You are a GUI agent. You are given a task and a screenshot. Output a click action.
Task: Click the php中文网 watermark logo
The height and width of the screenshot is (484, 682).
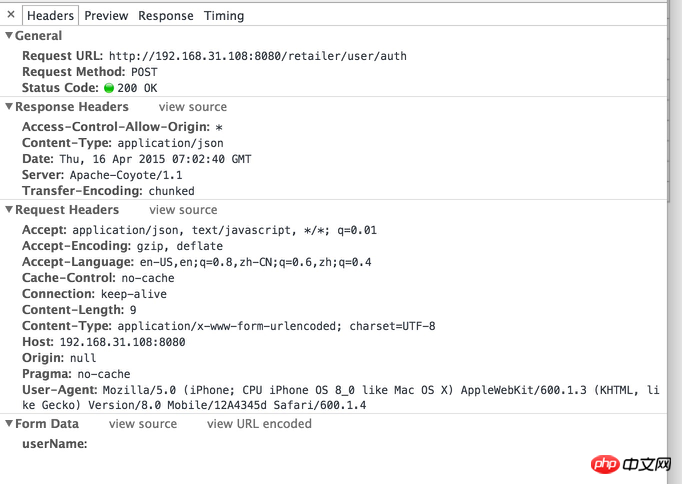click(x=631, y=464)
